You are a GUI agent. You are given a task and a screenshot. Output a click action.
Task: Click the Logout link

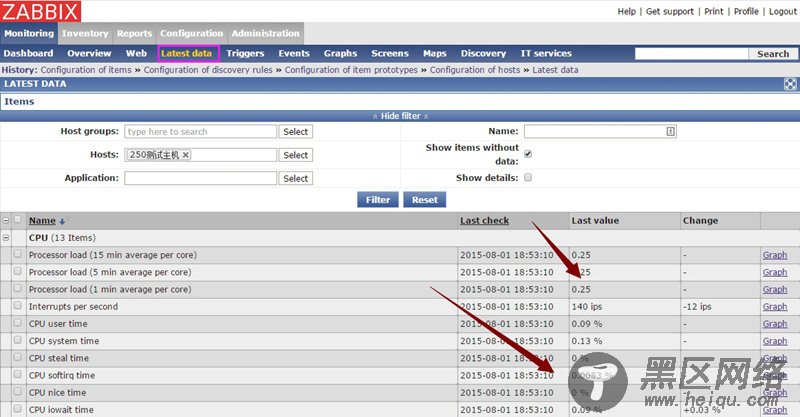point(783,11)
